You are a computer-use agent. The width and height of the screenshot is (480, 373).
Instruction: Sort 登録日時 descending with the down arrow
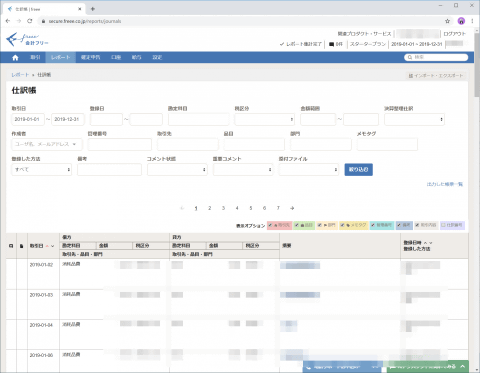(431, 243)
